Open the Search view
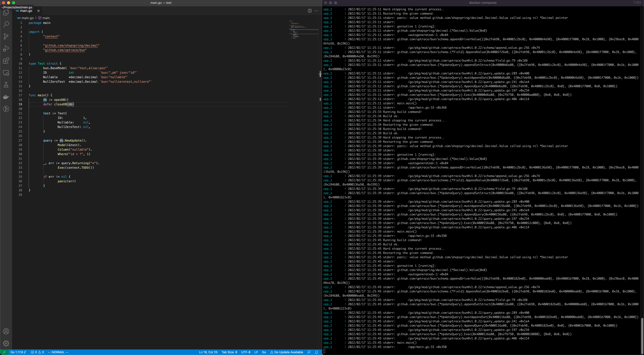 [x=6, y=24]
